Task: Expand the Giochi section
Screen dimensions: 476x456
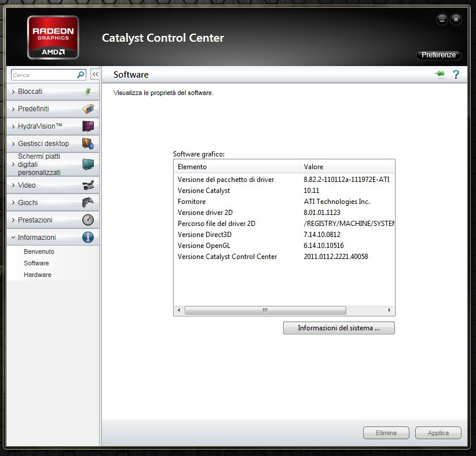Action: [x=53, y=202]
